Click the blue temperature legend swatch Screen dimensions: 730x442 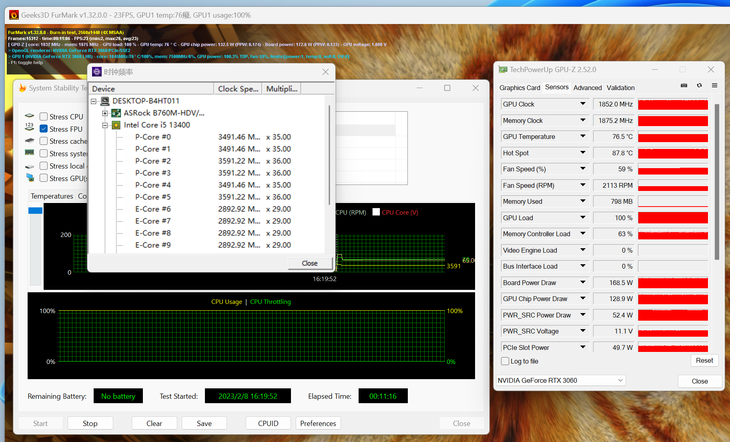click(35, 211)
